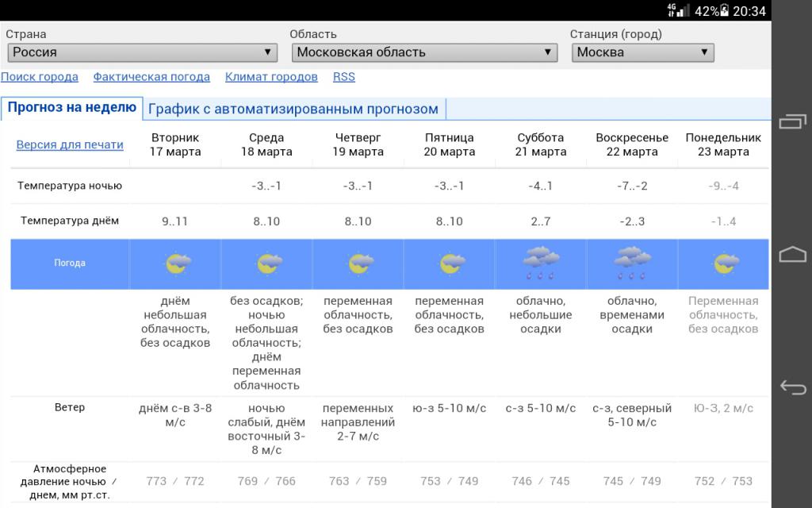
Task: Tap day temperature -1..4 for Monday
Action: (x=723, y=221)
